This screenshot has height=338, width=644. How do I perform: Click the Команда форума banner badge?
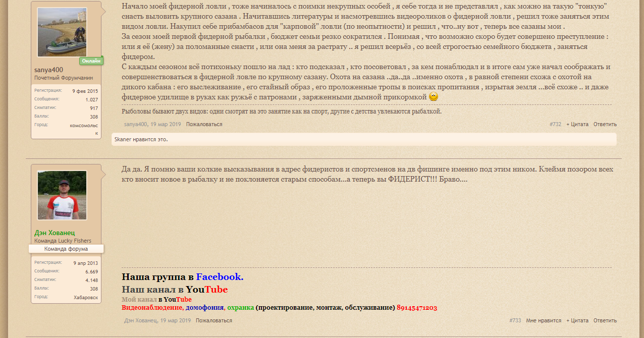66,249
